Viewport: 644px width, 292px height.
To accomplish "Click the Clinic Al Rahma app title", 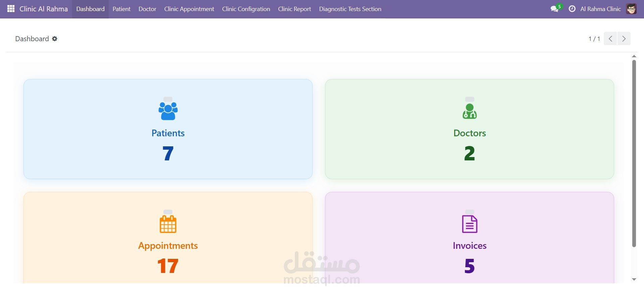I will [x=44, y=9].
